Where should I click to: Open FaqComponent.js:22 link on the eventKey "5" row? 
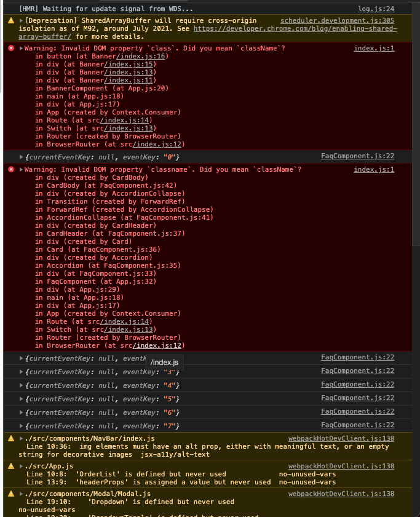pyautogui.click(x=357, y=398)
